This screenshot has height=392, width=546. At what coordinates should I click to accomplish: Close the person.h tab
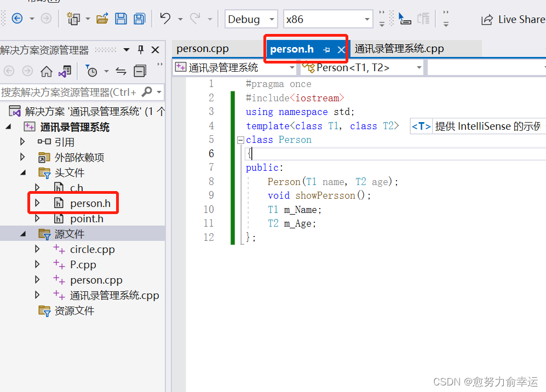(x=341, y=50)
